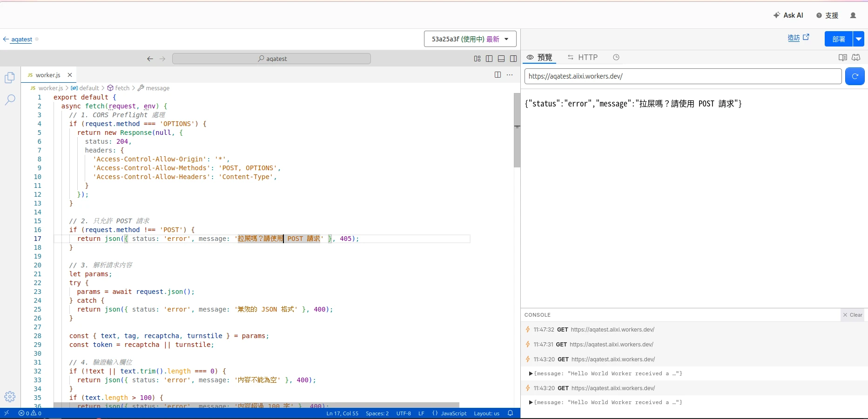Expand the last Hello World log message
The width and height of the screenshot is (868, 419).
tap(531, 402)
